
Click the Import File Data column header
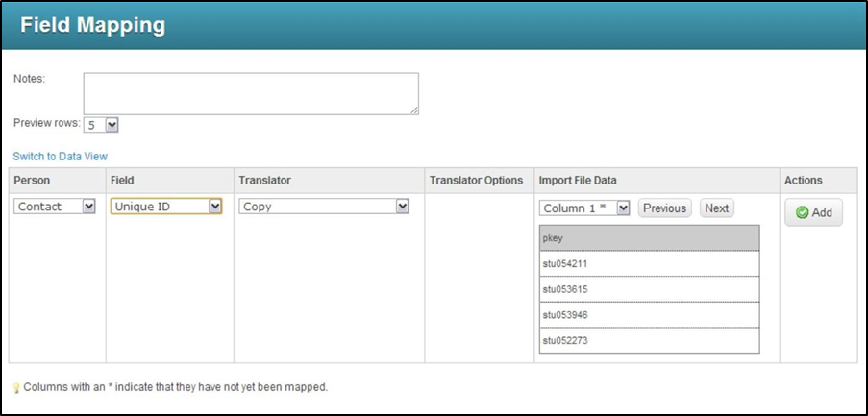coord(578,181)
